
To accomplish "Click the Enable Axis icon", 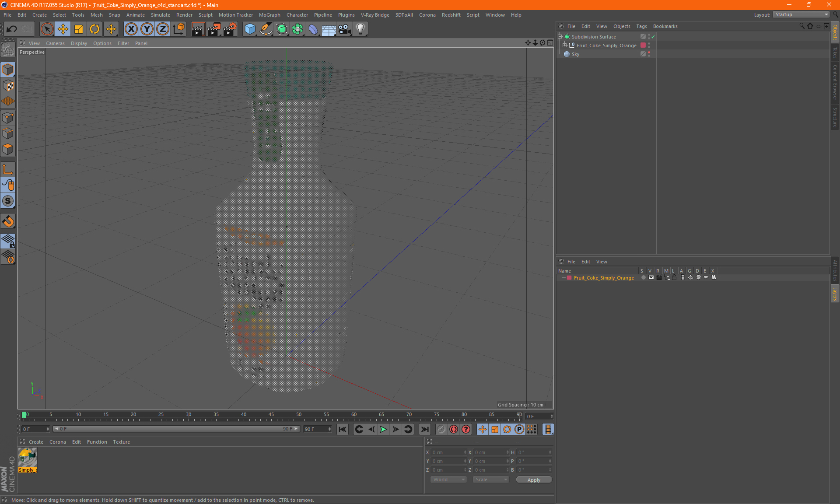I will pyautogui.click(x=8, y=169).
